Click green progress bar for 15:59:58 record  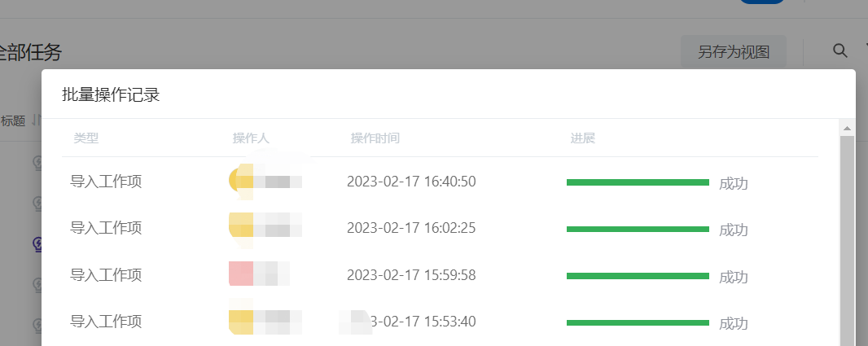tap(638, 276)
